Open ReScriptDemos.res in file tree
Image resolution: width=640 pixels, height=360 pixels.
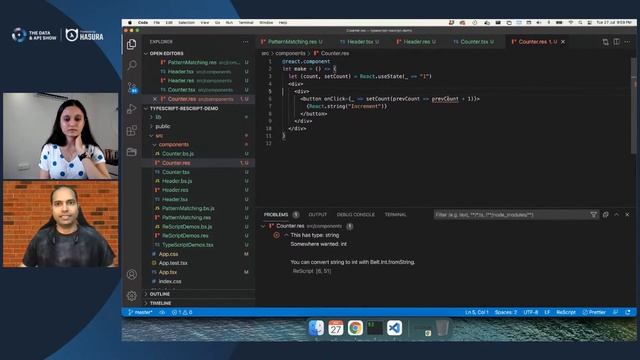185,236
